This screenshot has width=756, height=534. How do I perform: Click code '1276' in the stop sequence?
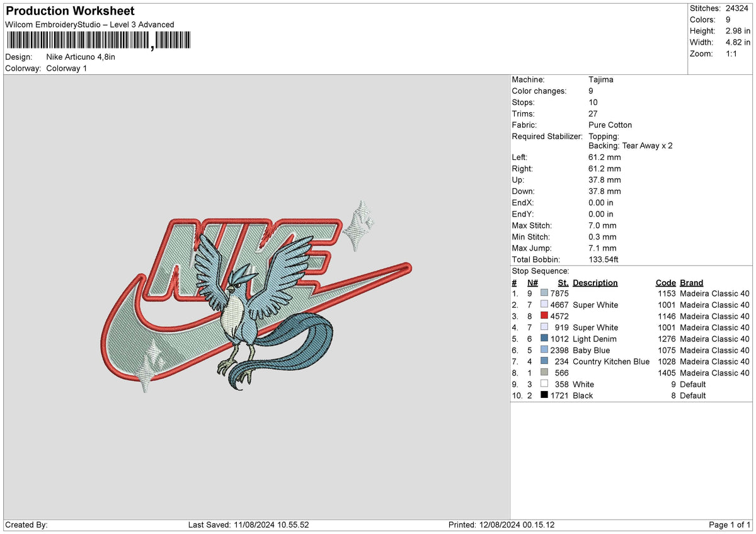point(667,339)
